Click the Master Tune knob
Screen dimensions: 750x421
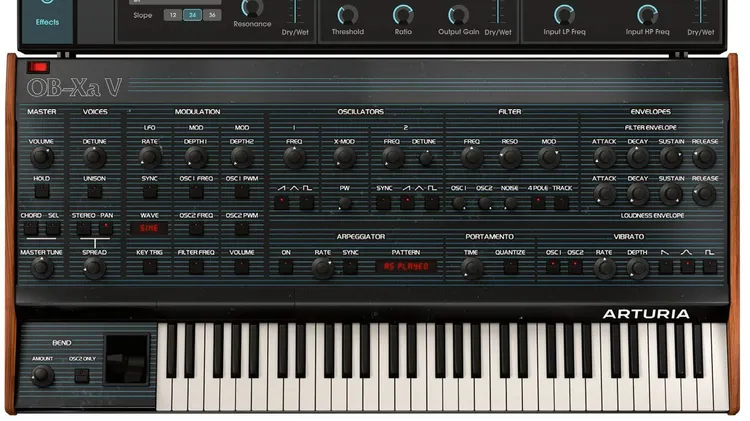[42, 268]
